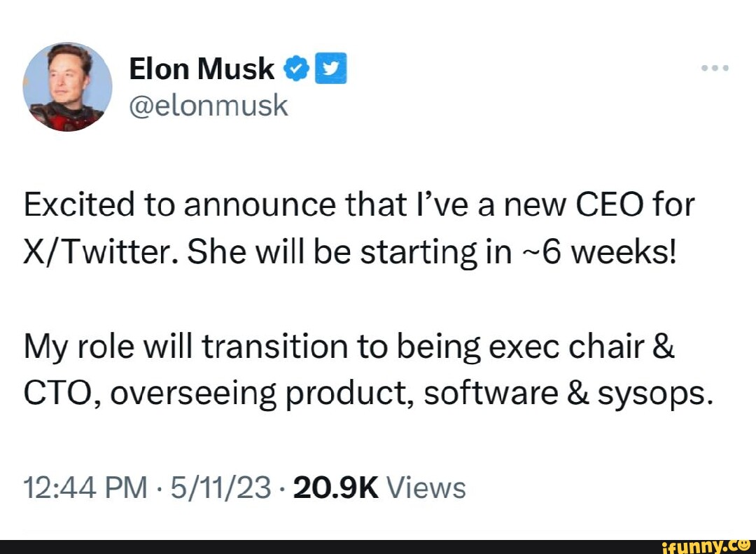This screenshot has width=756, height=554.
Task: Click the "Views" label
Action: point(426,487)
